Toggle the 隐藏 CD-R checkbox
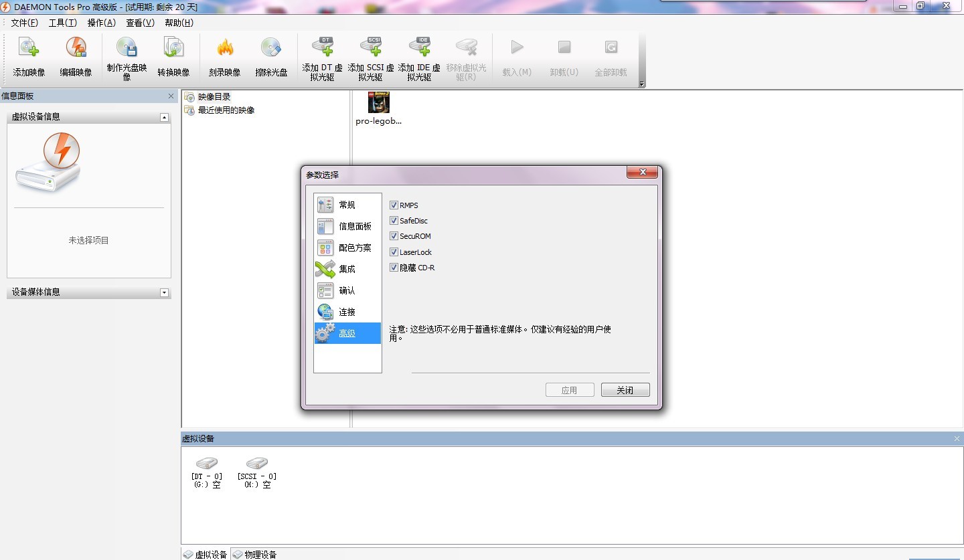This screenshot has height=560, width=964. [x=394, y=268]
